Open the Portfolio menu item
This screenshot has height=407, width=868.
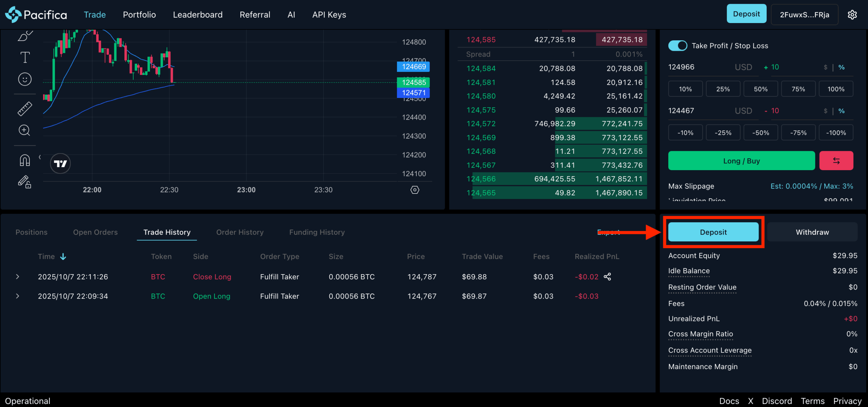click(139, 15)
